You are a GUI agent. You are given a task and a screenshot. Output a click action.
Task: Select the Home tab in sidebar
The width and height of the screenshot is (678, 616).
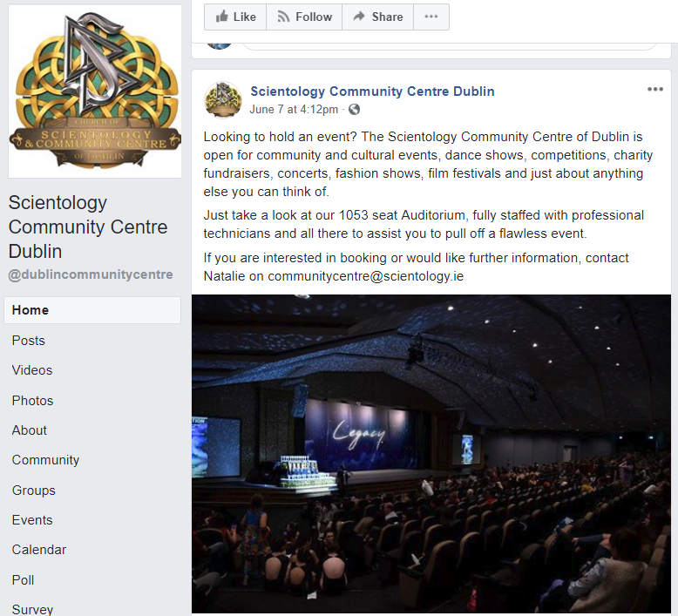pyautogui.click(x=92, y=310)
